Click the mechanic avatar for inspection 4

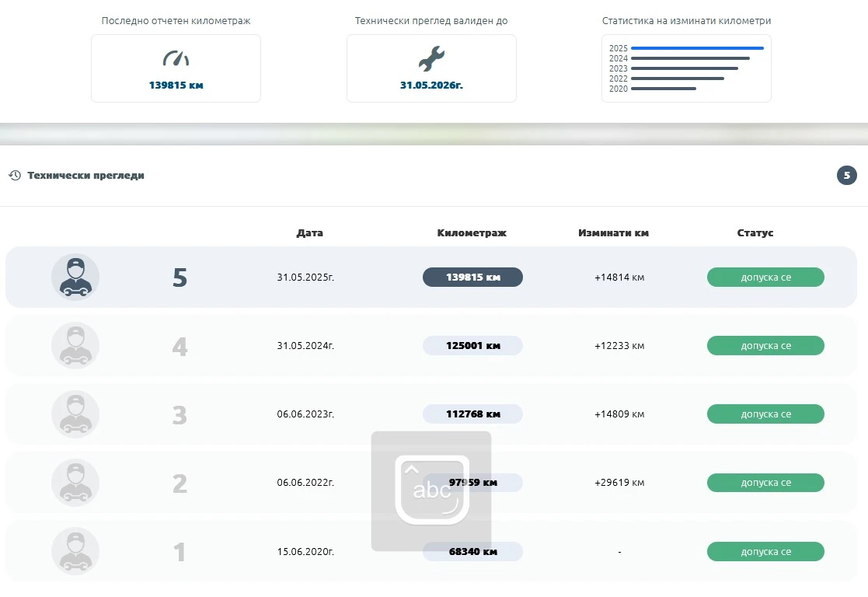pyautogui.click(x=75, y=346)
